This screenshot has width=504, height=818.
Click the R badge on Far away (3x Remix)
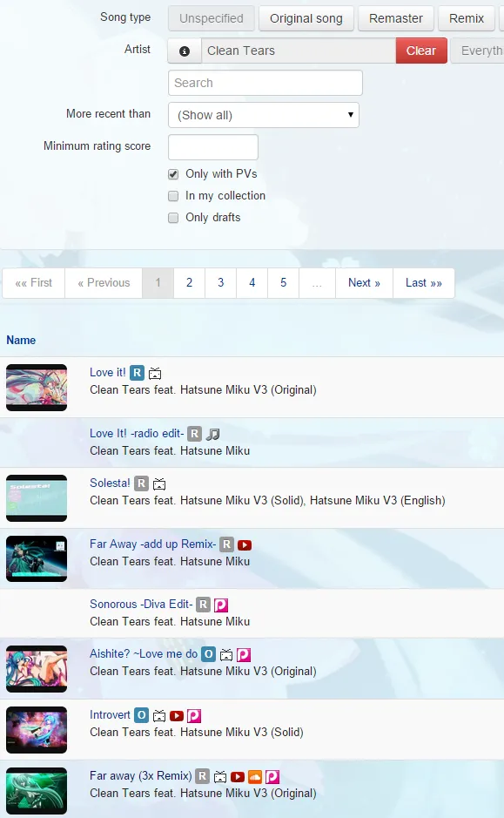click(x=203, y=776)
